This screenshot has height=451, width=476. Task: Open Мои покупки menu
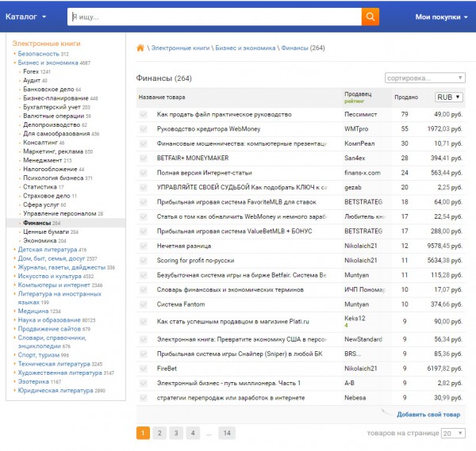441,17
